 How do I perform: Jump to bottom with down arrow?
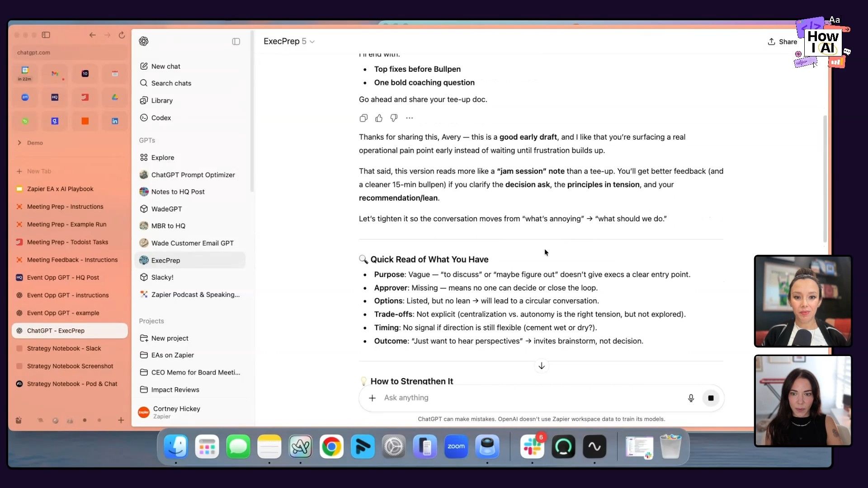click(x=541, y=366)
